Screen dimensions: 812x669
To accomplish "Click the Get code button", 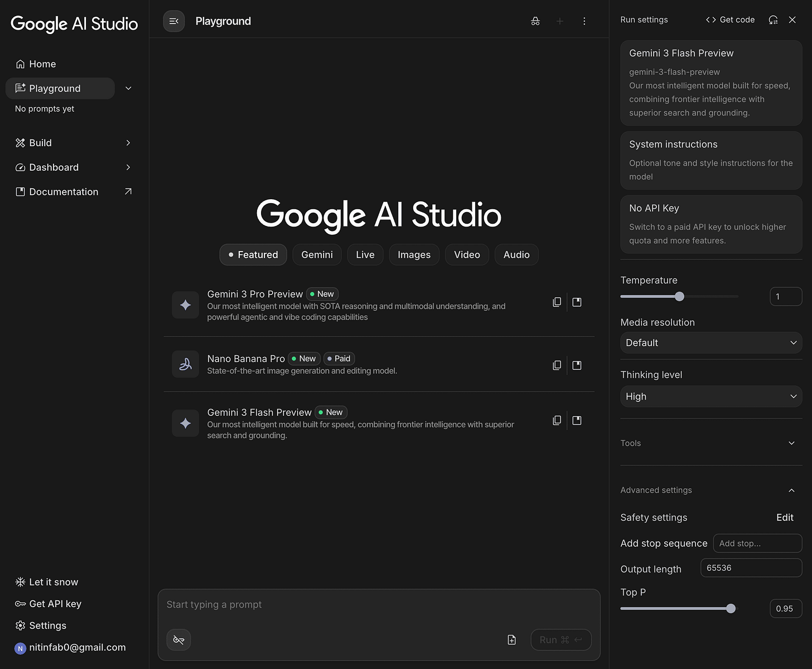I will [730, 20].
